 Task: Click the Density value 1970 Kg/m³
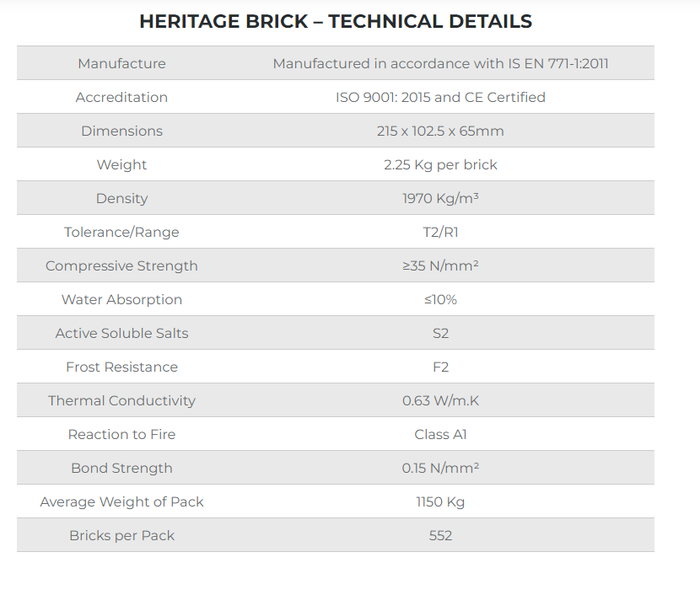(x=440, y=198)
